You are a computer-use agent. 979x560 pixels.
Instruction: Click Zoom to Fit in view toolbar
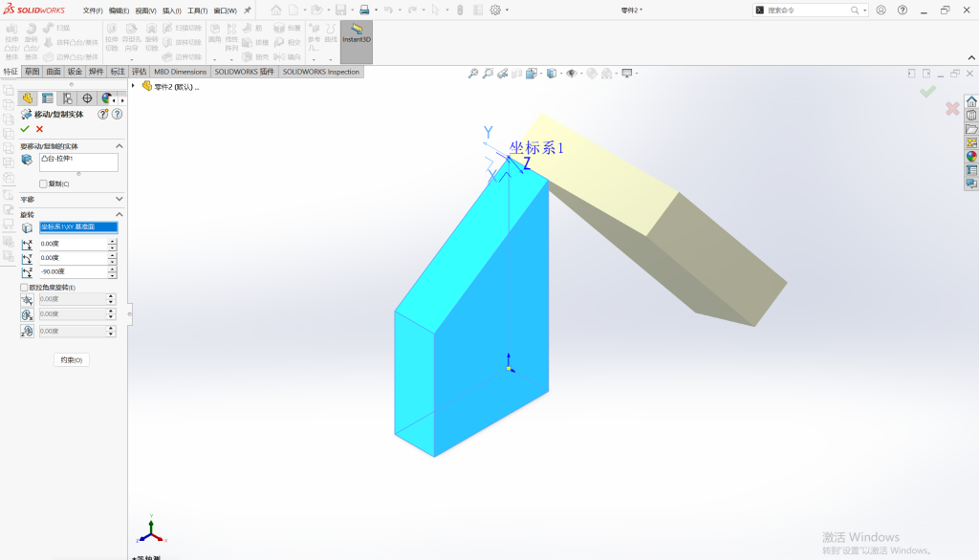pos(473,74)
